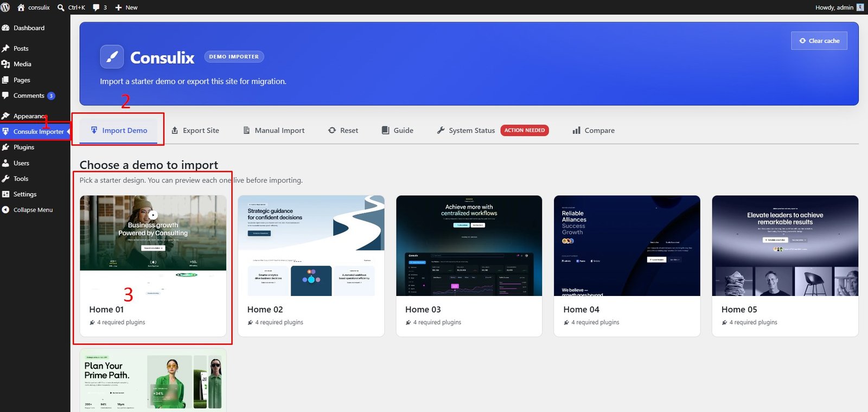868x412 pixels.
Task: Click the Comments speech bubble sidebar icon
Action: [6, 95]
